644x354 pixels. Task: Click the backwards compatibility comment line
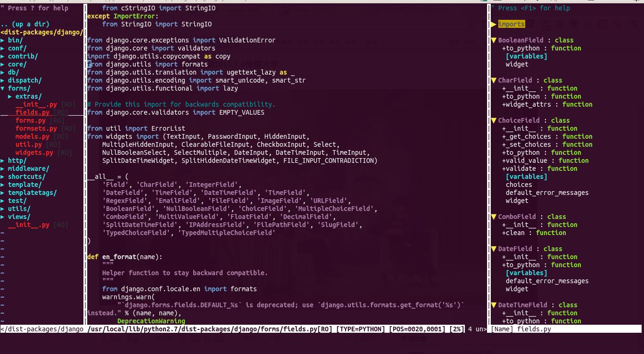tap(182, 105)
